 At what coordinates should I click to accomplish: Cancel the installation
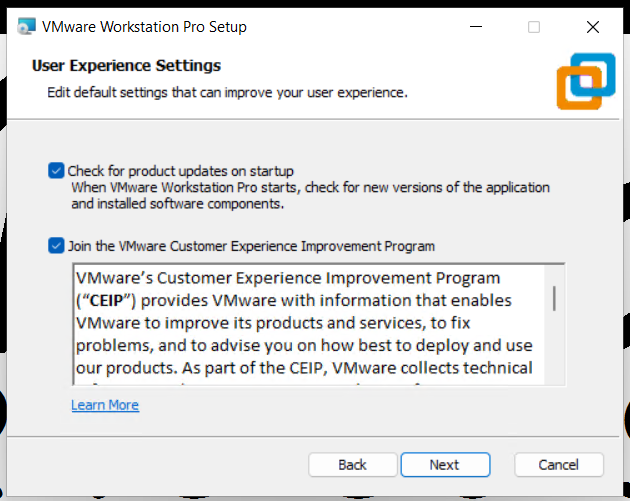click(558, 465)
